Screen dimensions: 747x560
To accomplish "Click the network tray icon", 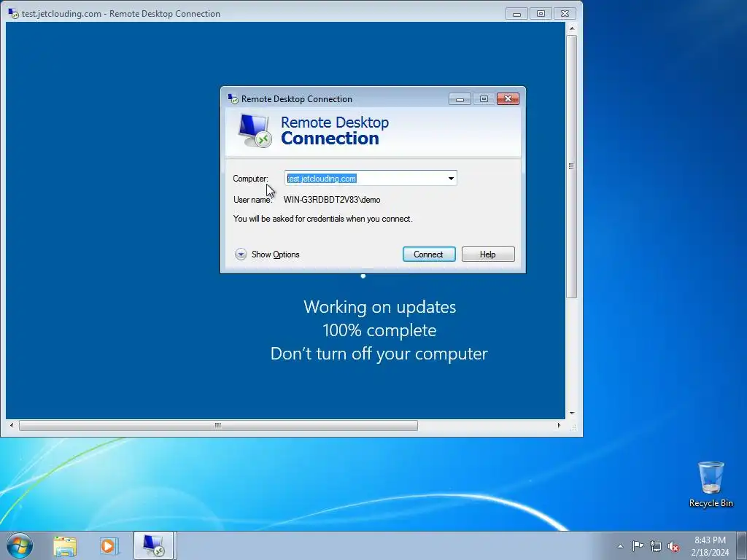I will [656, 546].
